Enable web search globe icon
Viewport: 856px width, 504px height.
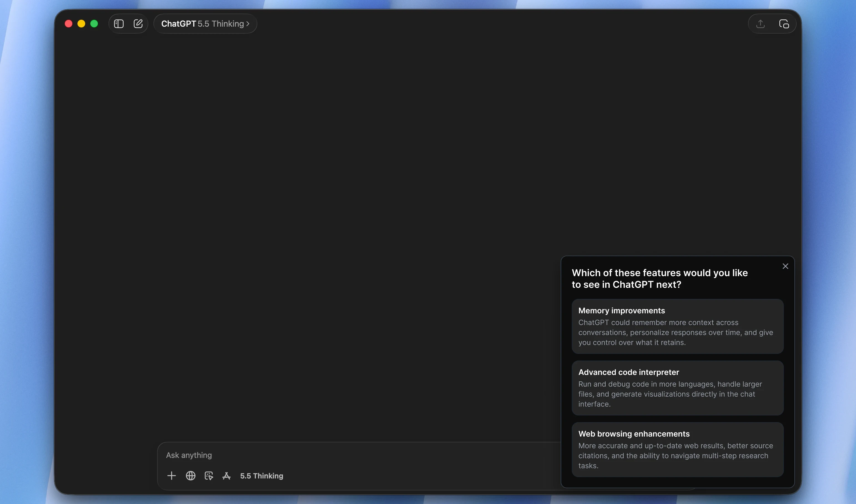191,475
